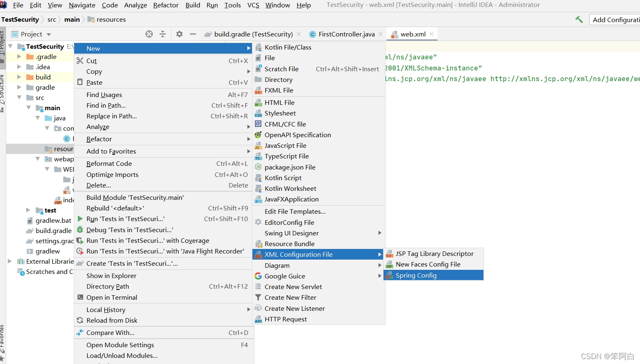The height and width of the screenshot is (364, 640).
Task: Collapse the webapp folder node
Action: (38, 159)
